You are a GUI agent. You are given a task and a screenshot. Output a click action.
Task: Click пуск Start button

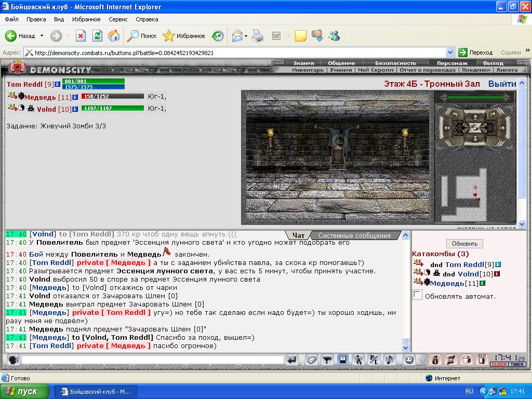(24, 392)
